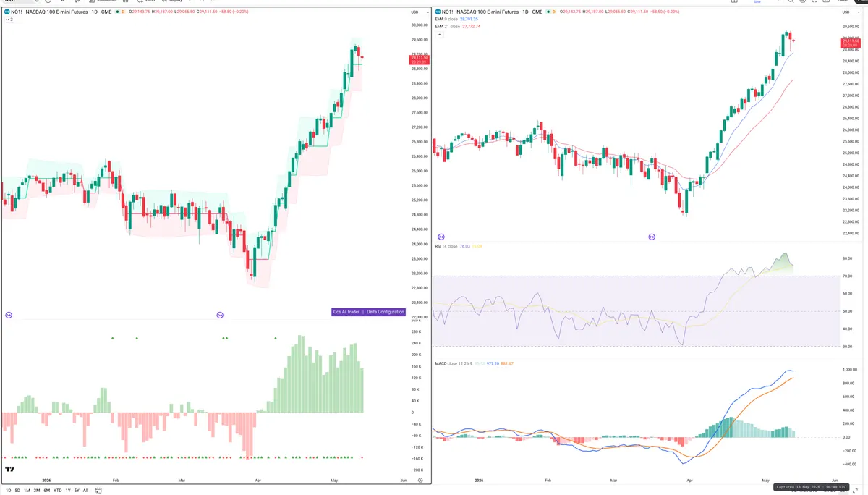The width and height of the screenshot is (868, 495).
Task: Select the 3M time range
Action: 37,490
